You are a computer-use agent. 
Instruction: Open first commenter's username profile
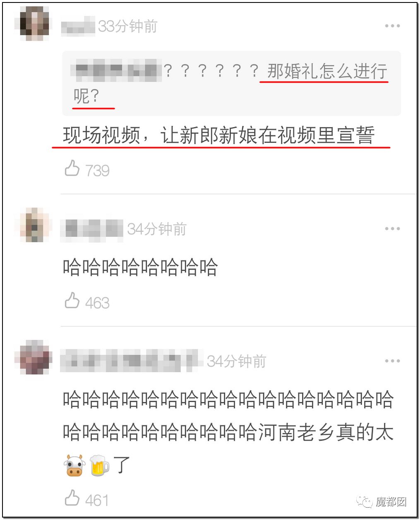pos(78,26)
